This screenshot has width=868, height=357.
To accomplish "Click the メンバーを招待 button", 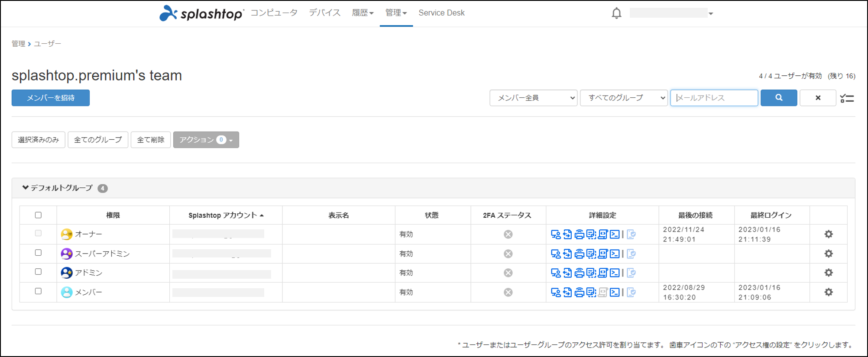I will (51, 98).
